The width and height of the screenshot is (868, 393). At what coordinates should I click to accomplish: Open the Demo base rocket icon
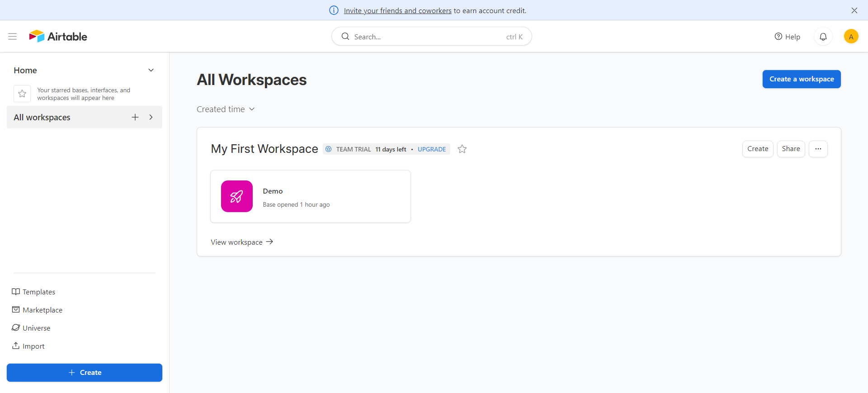[x=237, y=196]
